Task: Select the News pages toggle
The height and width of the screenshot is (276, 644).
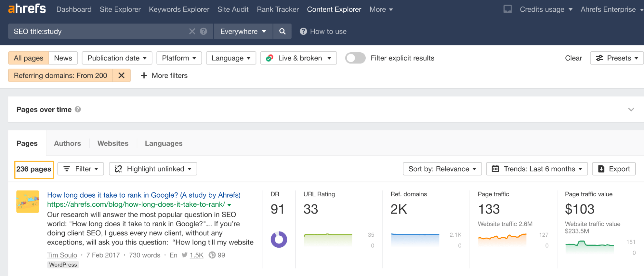Action: click(63, 58)
